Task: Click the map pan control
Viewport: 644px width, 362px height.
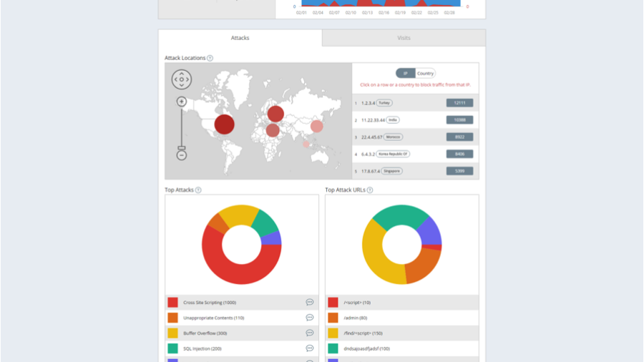Action: 182,79
